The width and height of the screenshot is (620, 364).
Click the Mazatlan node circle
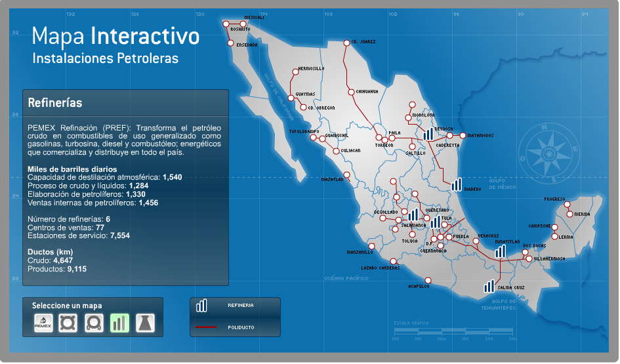coord(347,174)
